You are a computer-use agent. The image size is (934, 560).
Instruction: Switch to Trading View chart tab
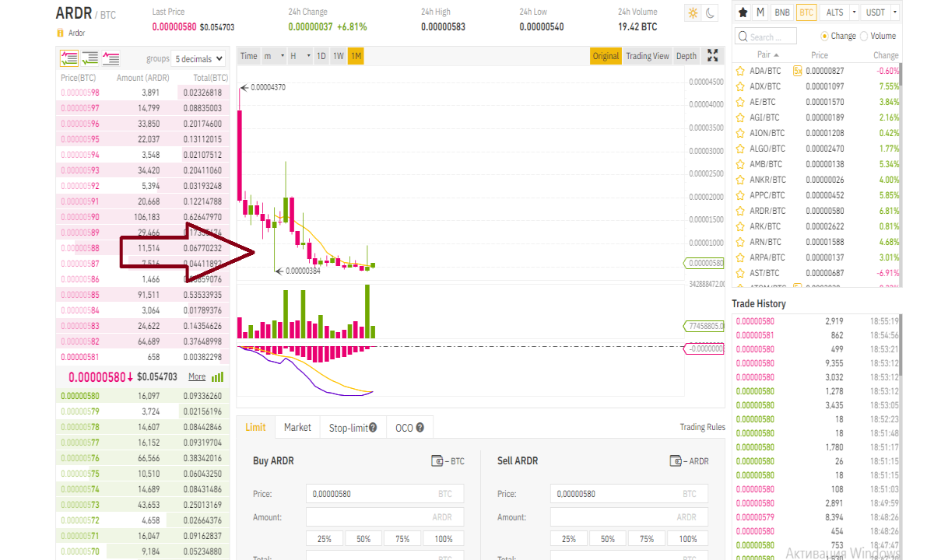(x=648, y=56)
